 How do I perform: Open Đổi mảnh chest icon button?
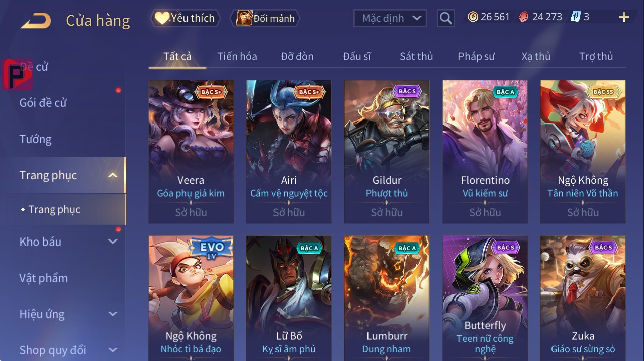(265, 18)
